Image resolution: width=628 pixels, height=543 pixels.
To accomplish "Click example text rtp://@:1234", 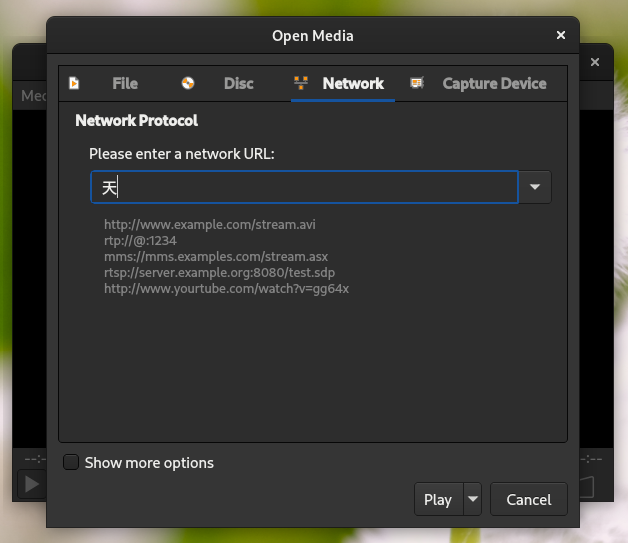I will 140,241.
